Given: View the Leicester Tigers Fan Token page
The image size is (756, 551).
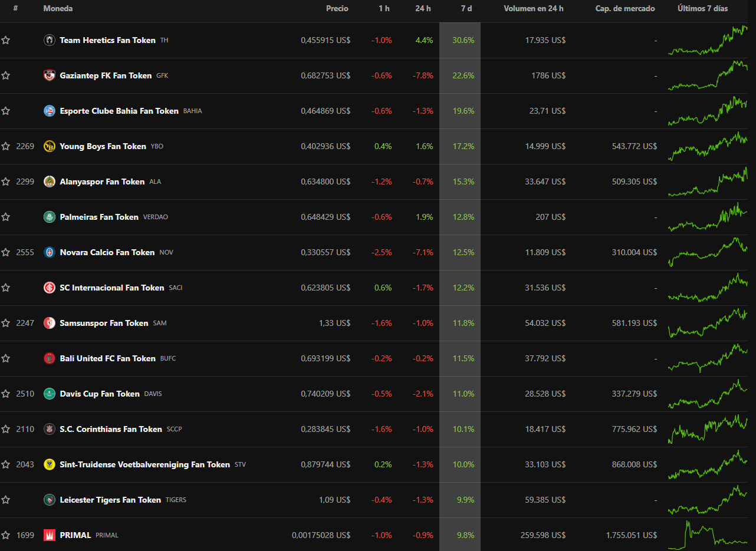Looking at the screenshot, I should tap(110, 500).
